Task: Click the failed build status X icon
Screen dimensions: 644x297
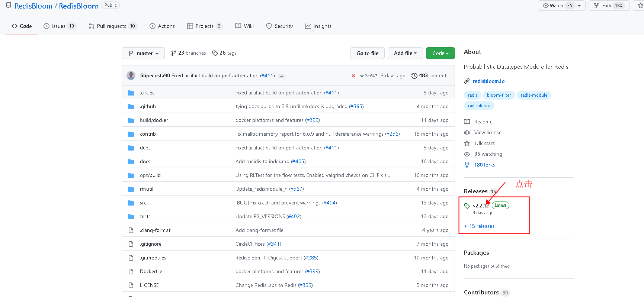Action: coord(353,76)
